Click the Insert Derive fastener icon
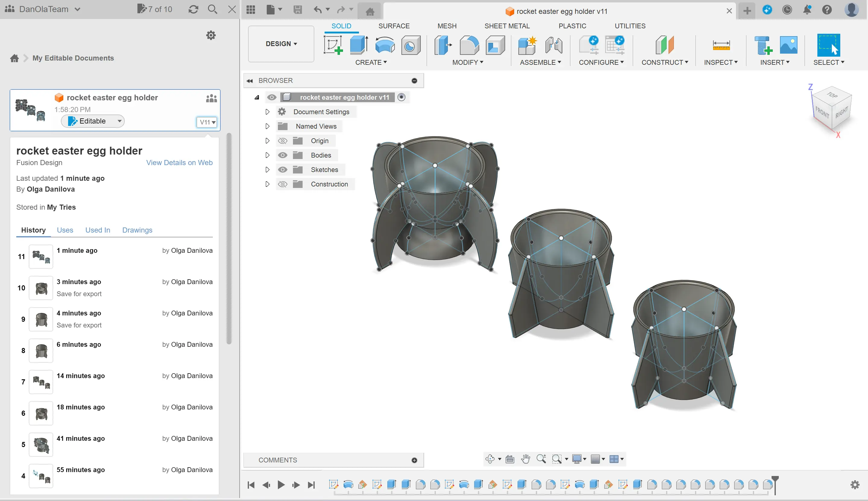 (763, 45)
